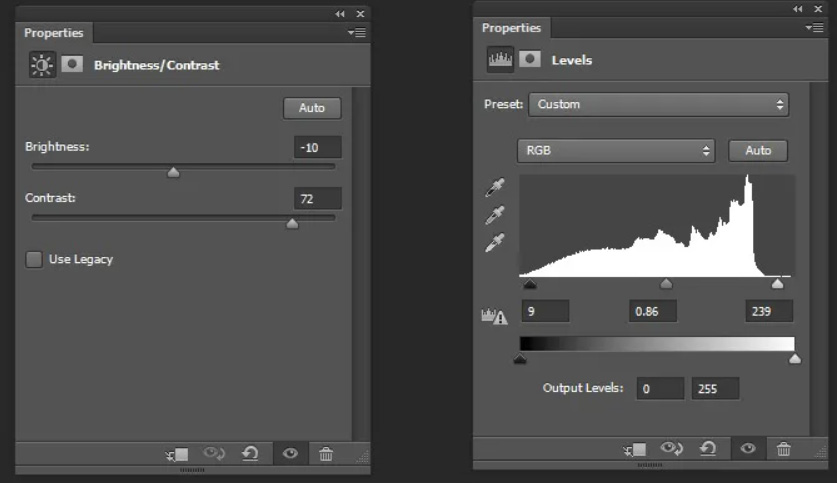Click the Levels histogram graph
Screen dimensions: 837x483
[x=657, y=225]
